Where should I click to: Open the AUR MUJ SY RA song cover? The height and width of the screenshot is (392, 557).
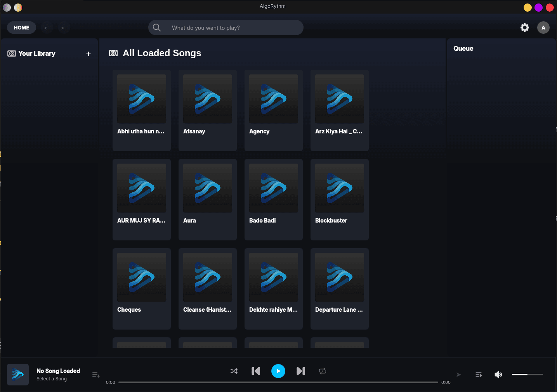(x=142, y=188)
